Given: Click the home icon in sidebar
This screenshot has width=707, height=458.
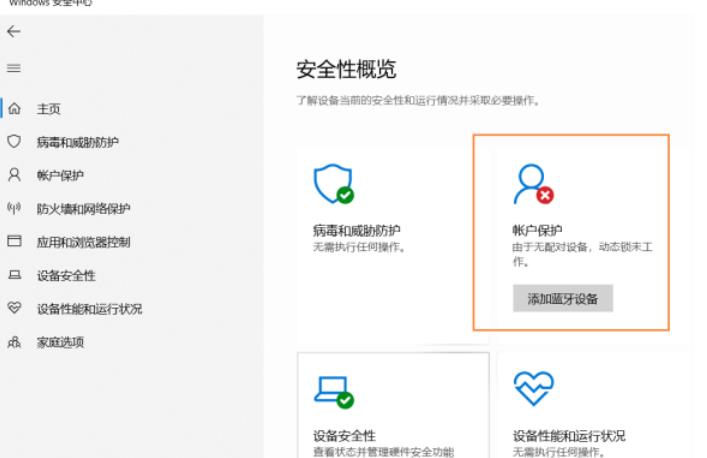Looking at the screenshot, I should 14,108.
